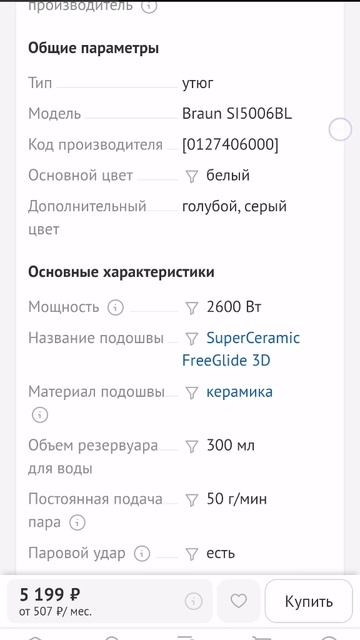This screenshot has height=640, width=360.
Task: Filter by 50 г/мин steam output
Action: (x=191, y=500)
